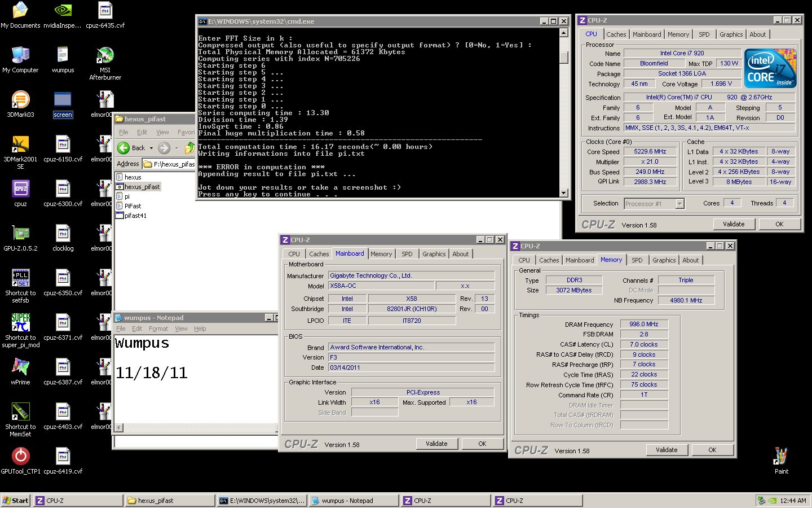
Task: Switch to Mainboard tab in top-right CPU-Z
Action: point(646,34)
